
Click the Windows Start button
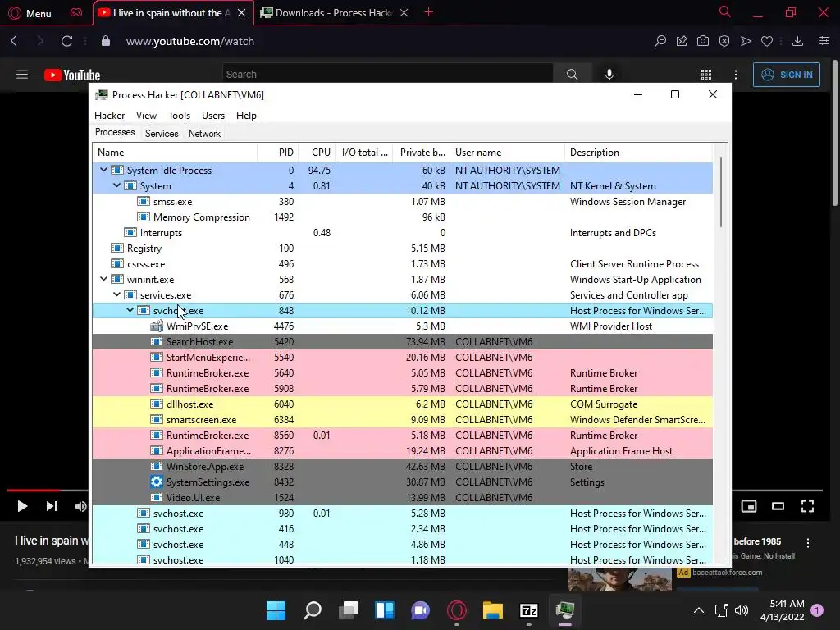(276, 610)
